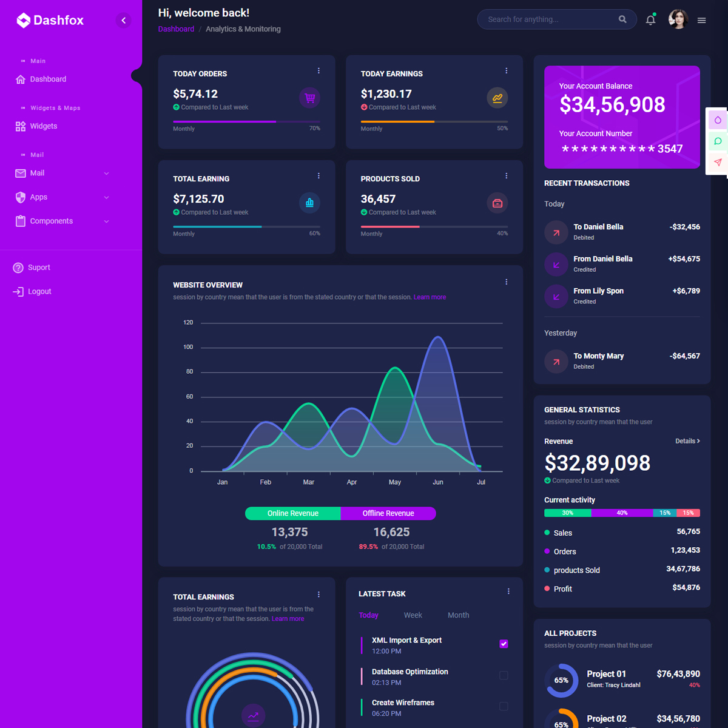Click Today Earnings monthly progress bar
Image resolution: width=728 pixels, height=728 pixels.
click(434, 121)
